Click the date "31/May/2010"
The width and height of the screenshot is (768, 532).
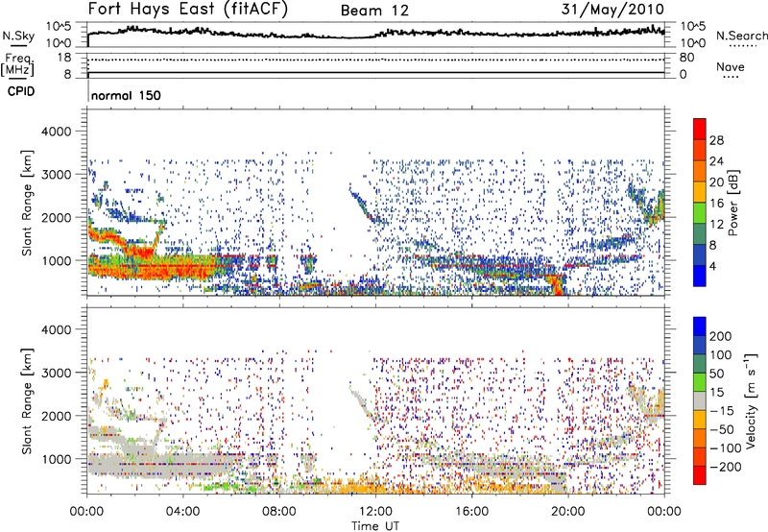(612, 10)
